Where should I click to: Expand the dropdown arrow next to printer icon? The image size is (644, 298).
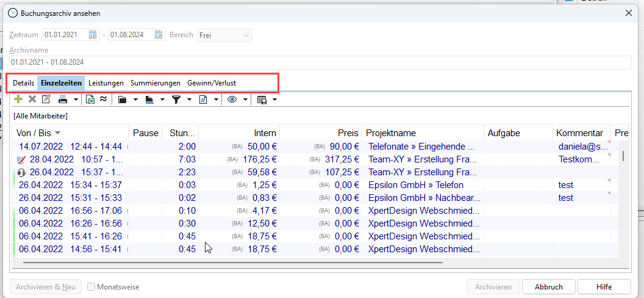click(76, 100)
